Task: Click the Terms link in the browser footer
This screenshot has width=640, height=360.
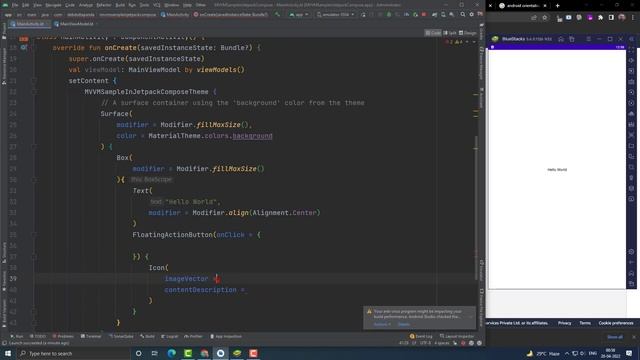Action: 585,323
